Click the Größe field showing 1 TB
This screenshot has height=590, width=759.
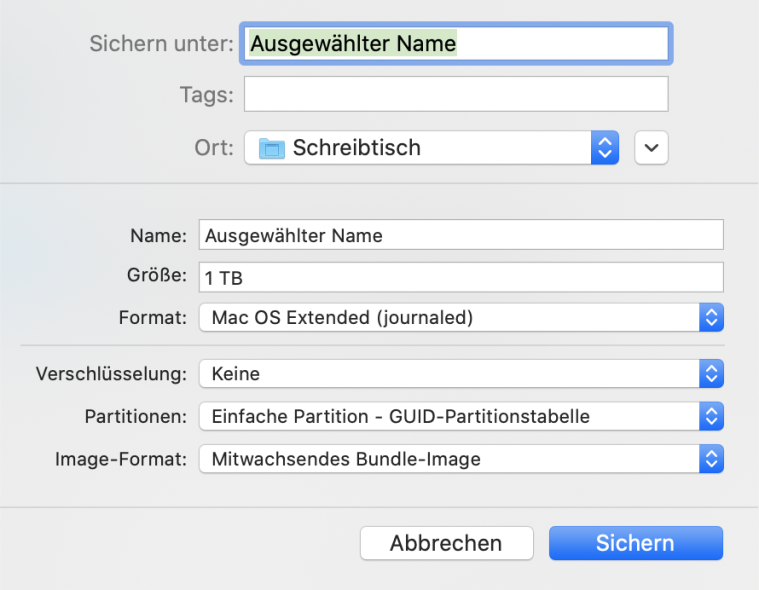pyautogui.click(x=461, y=277)
